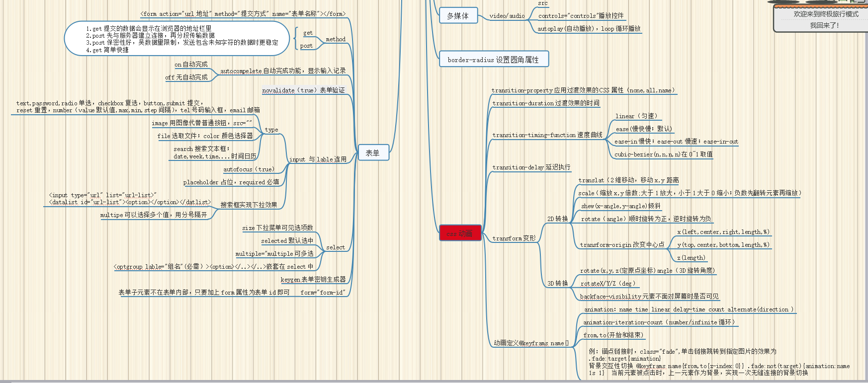The height and width of the screenshot is (383, 868).
Task: Select the file 选取文件; color 颜色选择器 node
Action: coord(205,136)
